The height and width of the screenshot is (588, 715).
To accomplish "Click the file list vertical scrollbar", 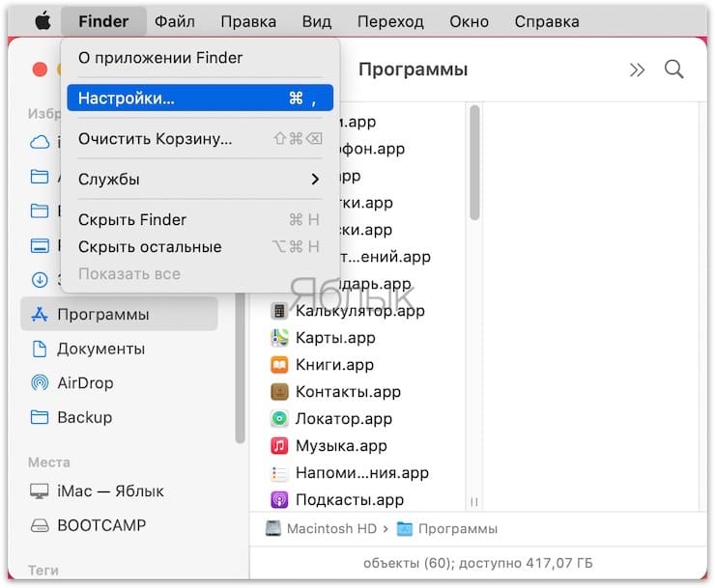I will [474, 163].
